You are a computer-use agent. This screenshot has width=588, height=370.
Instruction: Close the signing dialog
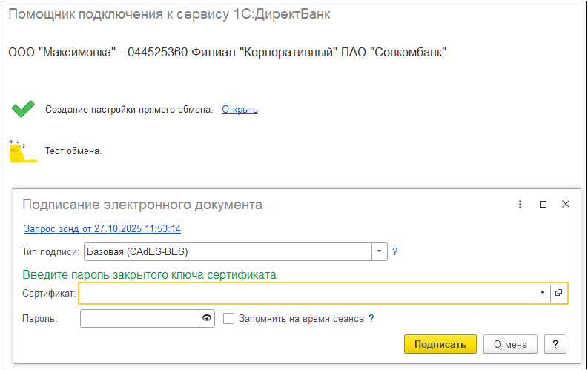point(566,205)
